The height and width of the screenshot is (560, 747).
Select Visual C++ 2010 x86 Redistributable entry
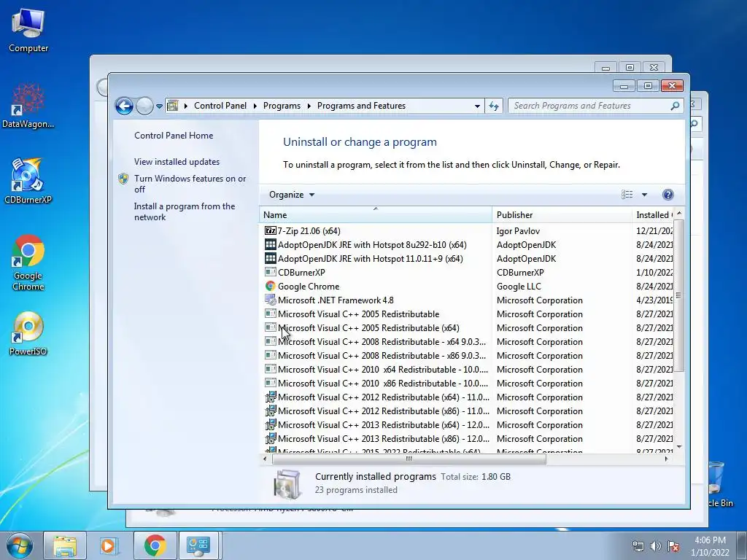[382, 384]
